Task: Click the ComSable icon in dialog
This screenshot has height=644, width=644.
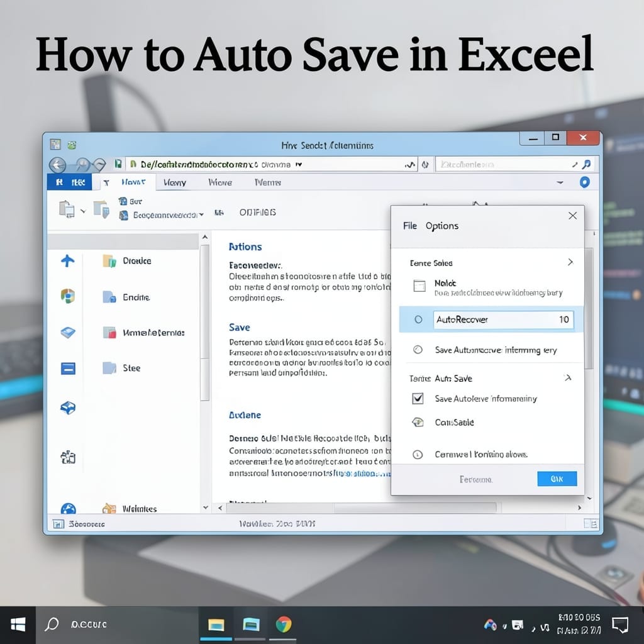Action: [418, 422]
